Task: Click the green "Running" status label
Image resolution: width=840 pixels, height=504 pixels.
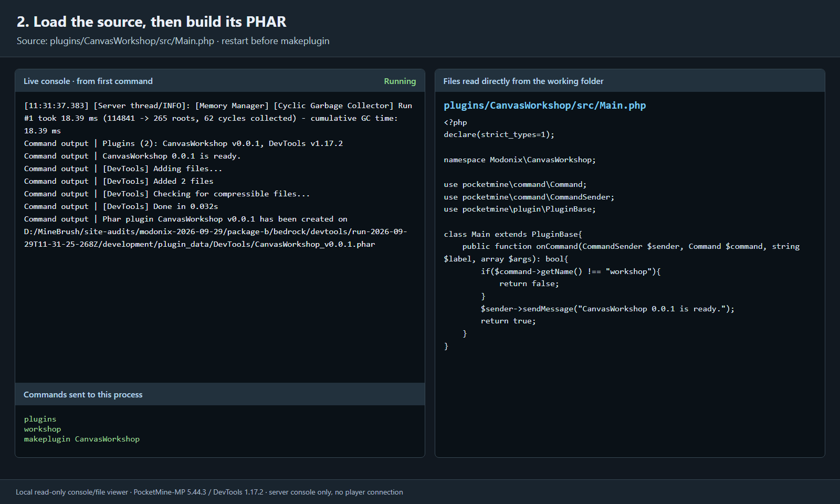Action: (400, 81)
